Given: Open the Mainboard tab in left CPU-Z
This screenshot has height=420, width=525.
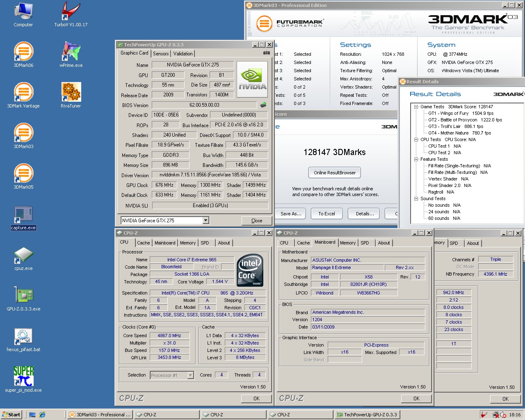Looking at the screenshot, I should tap(165, 243).
